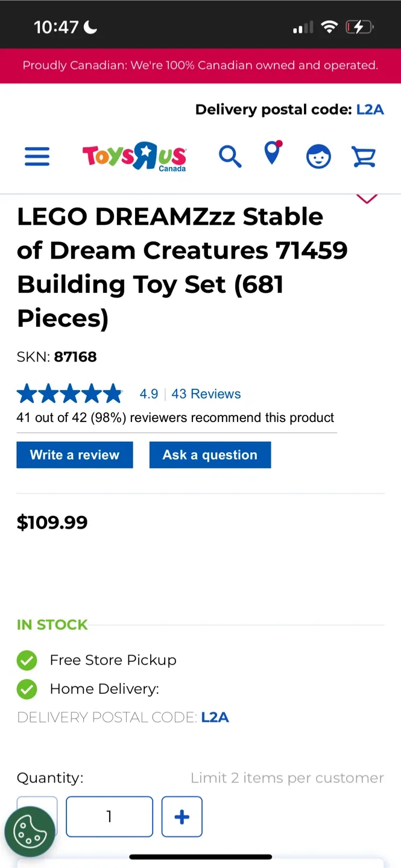
Task: Click the Toys R Us logo
Action: (x=134, y=156)
